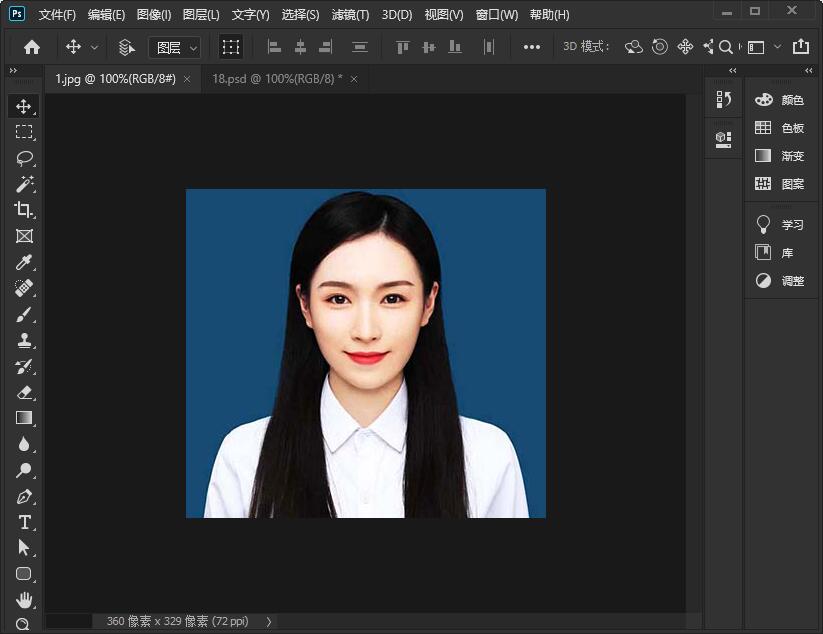Viewport: 823px width, 634px height.
Task: Pick the Eyedropper tool
Action: (24, 262)
